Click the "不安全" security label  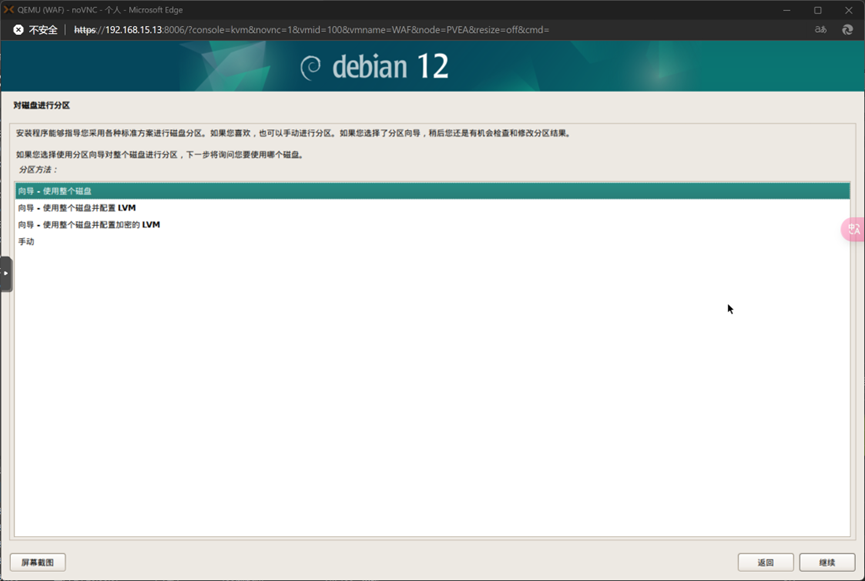point(43,30)
